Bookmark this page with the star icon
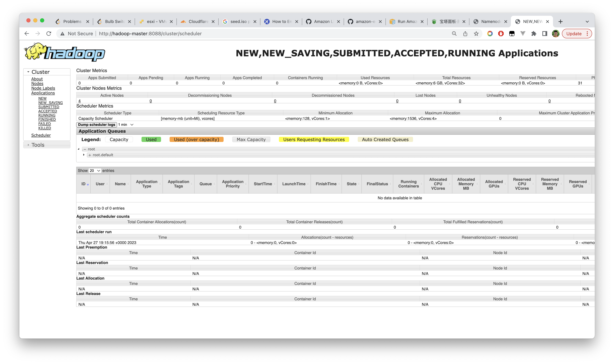 476,34
